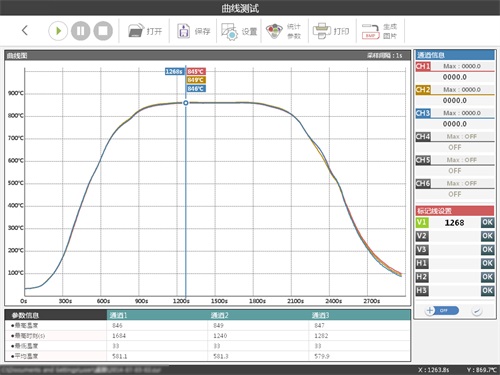Pause the curve test
This screenshot has width=500, height=375.
coord(81,31)
